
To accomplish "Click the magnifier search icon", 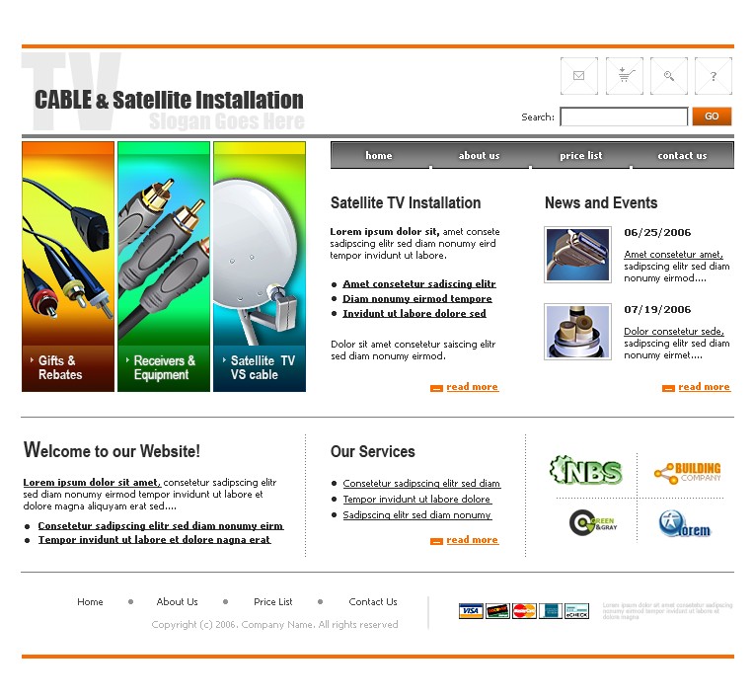I will pyautogui.click(x=668, y=76).
